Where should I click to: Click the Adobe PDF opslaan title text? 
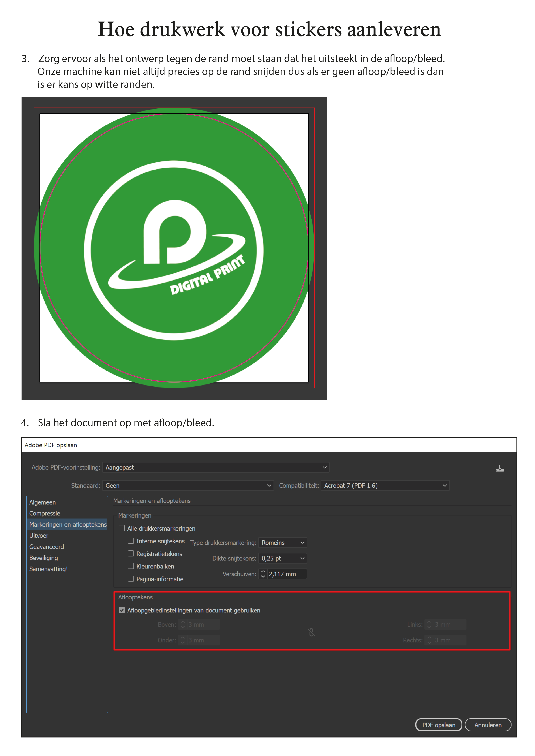pyautogui.click(x=51, y=445)
